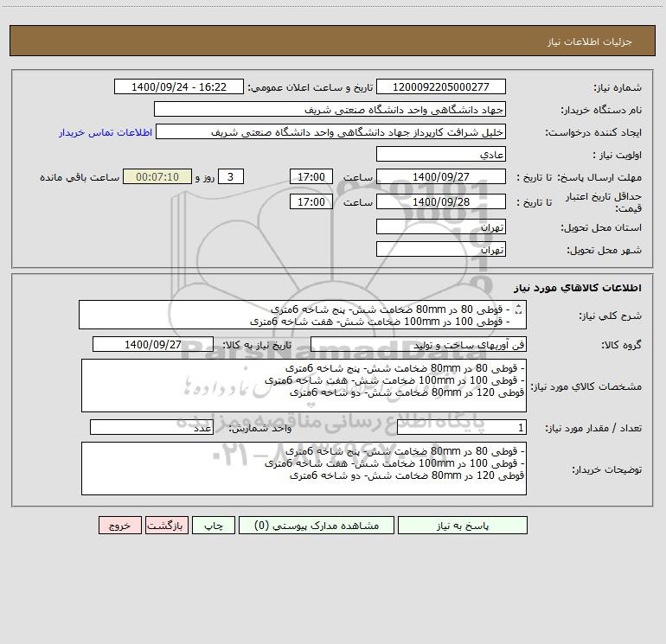Image resolution: width=666 pixels, height=644 pixels.
Task: Click the تاریخ و ساعت اعلان عمومی label
Action: coord(311,87)
